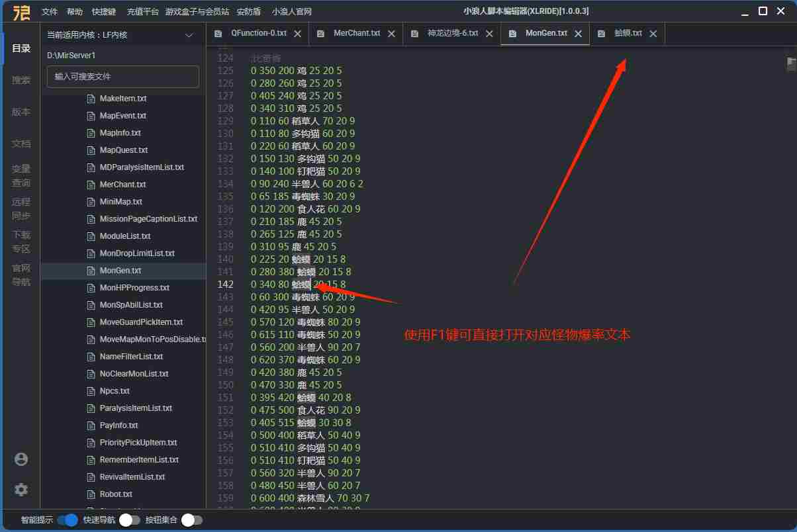This screenshot has width=797, height=532.
Task: Open the 搜索 panel in sidebar
Action: click(21, 80)
